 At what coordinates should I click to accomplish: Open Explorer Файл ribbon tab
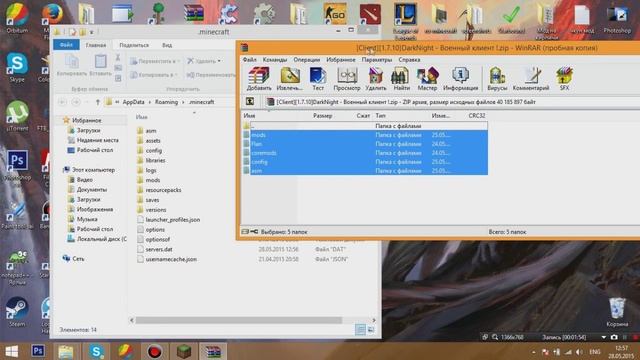click(x=66, y=45)
